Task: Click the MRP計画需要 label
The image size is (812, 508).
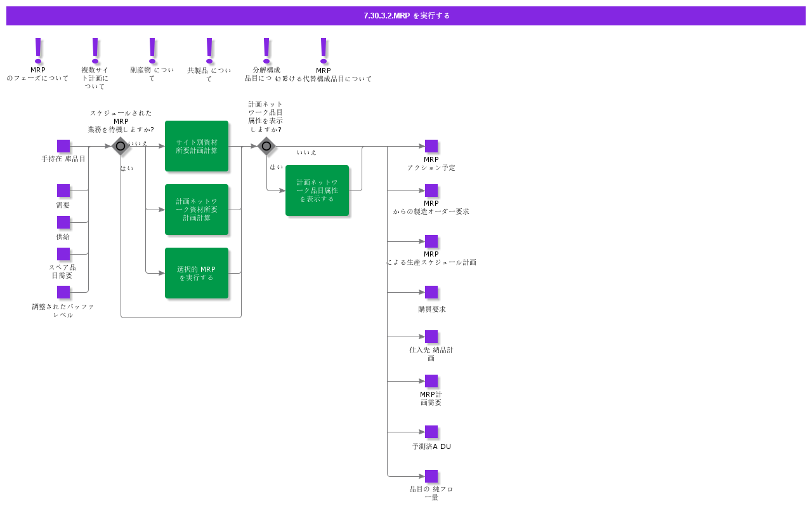Action: tap(431, 399)
